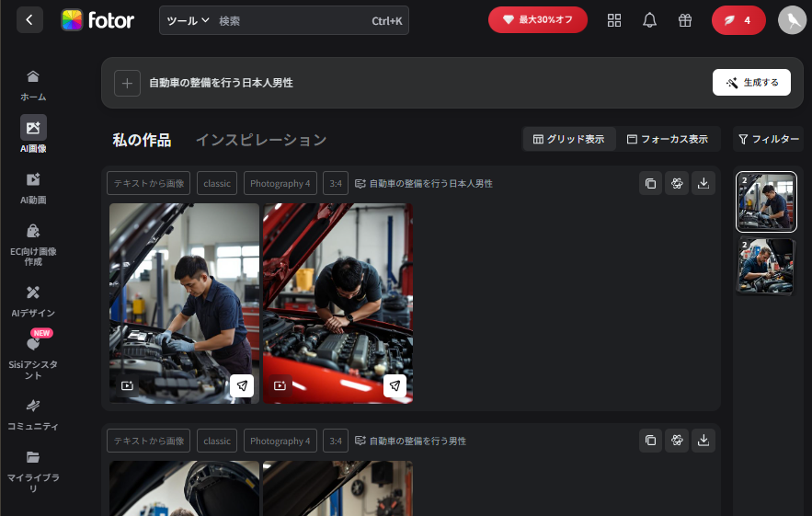Viewport: 812px width, 516px height.
Task: Open the フィルター options
Action: tap(769, 139)
